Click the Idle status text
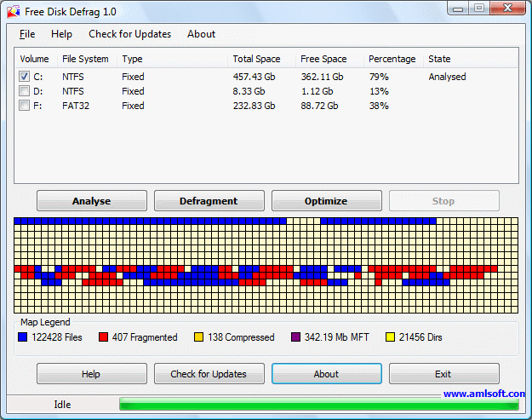Viewport: 532px width, 420px height. [x=62, y=405]
